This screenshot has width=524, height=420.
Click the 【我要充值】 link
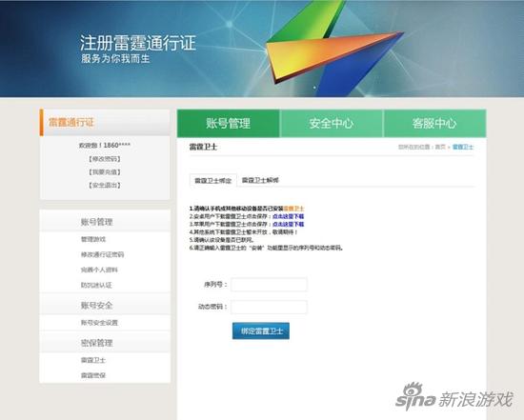105,172
